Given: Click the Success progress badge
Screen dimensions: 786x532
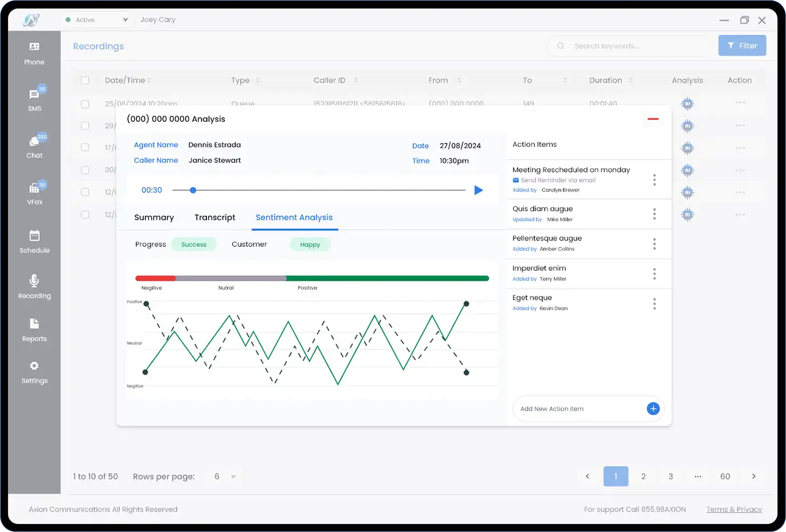Looking at the screenshot, I should click(194, 245).
